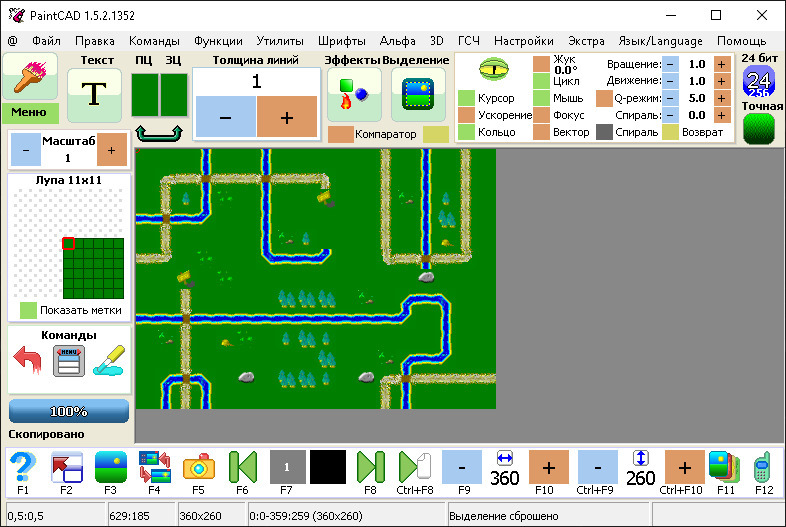
Task: Click the green eye icon
Action: coord(494,69)
